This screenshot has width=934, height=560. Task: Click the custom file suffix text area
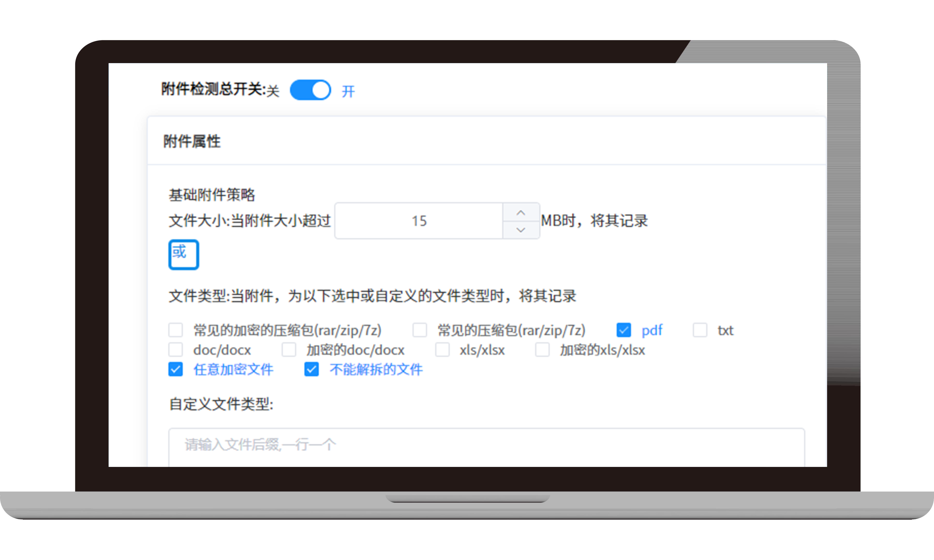[486, 447]
